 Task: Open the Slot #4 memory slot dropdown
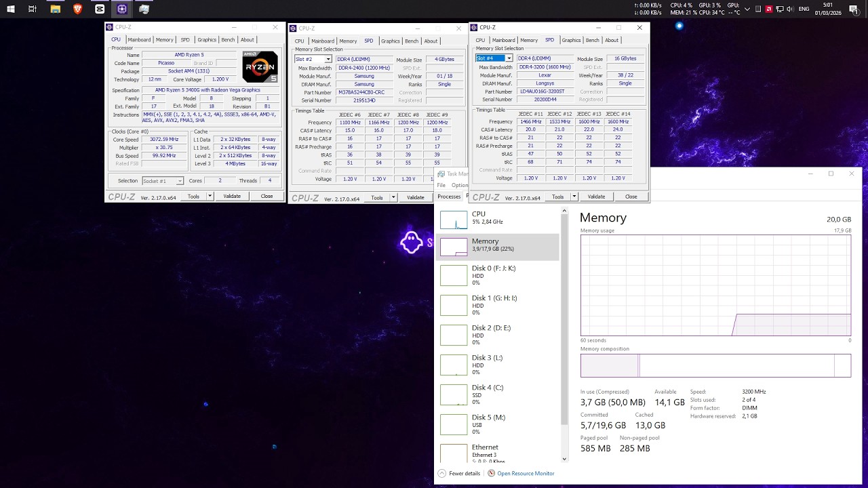(x=509, y=58)
